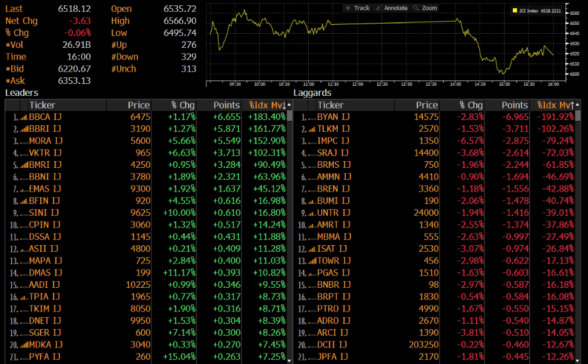Click the Annotate pencil icon
The image size is (588, 364).
(x=378, y=8)
